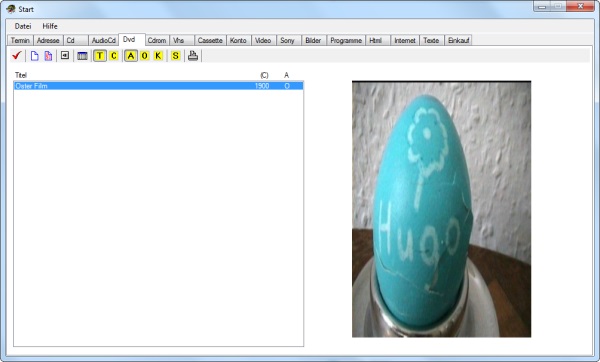Click the (C) column header
Viewport: 600px width, 362px height.
(x=264, y=75)
